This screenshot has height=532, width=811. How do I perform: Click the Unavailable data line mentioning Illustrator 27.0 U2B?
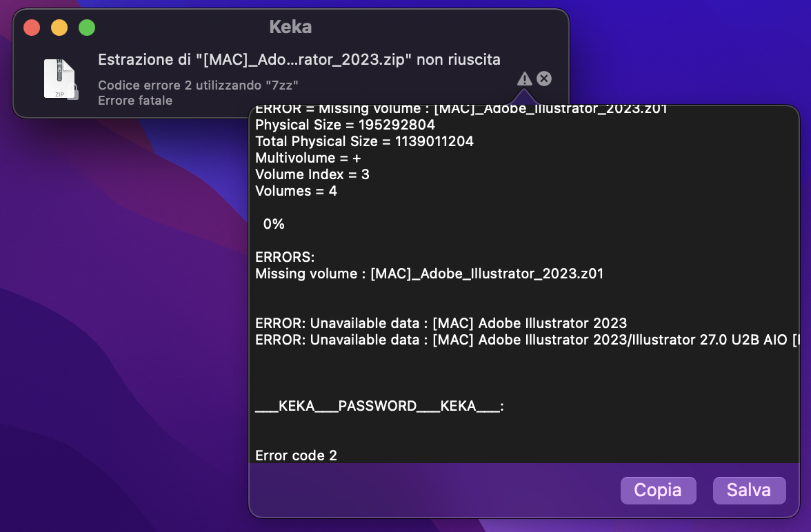point(527,340)
